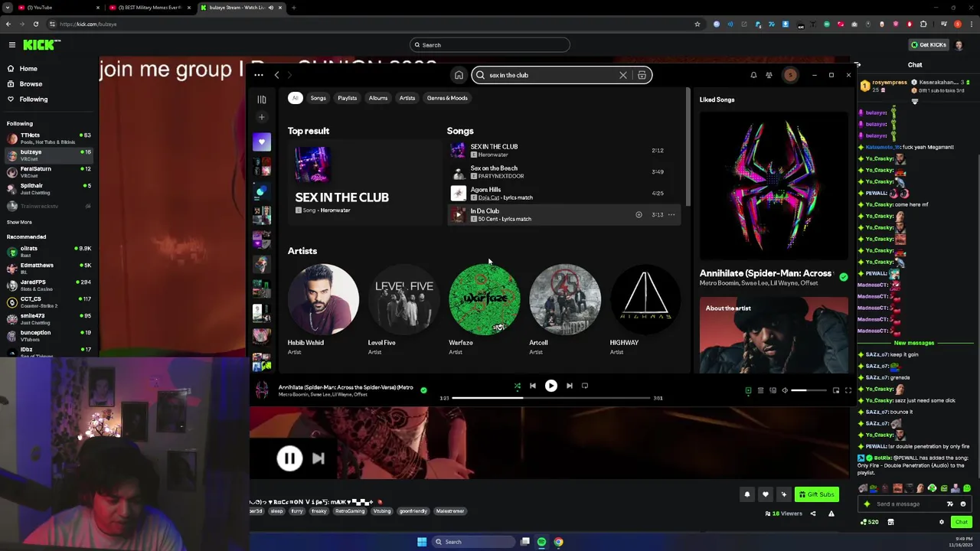980x551 pixels.
Task: Open the Spotify queue icon
Action: [x=760, y=390]
